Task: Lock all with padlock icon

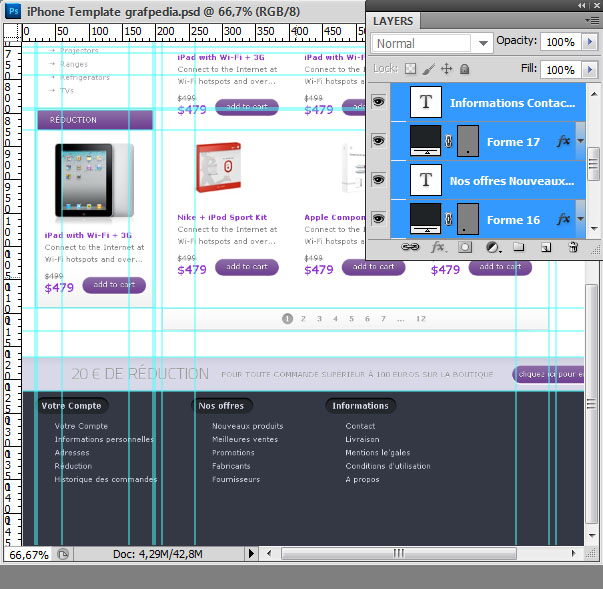Action: point(465,69)
